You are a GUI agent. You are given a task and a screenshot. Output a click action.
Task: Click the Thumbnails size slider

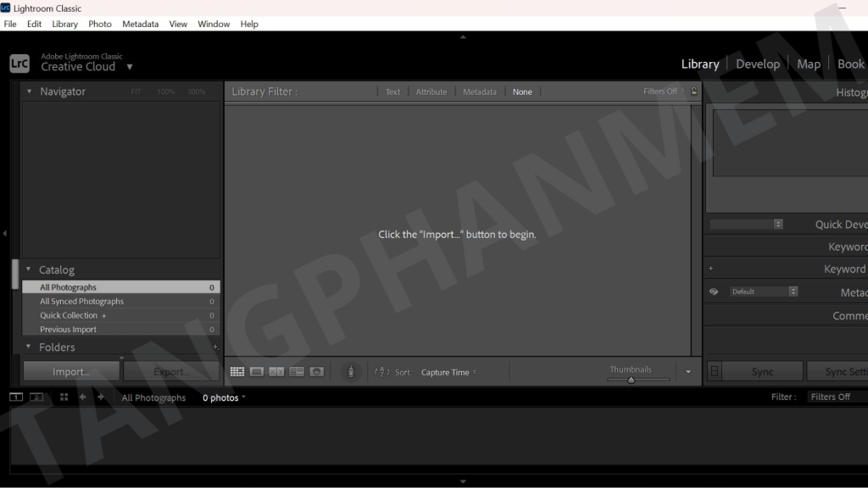point(632,380)
